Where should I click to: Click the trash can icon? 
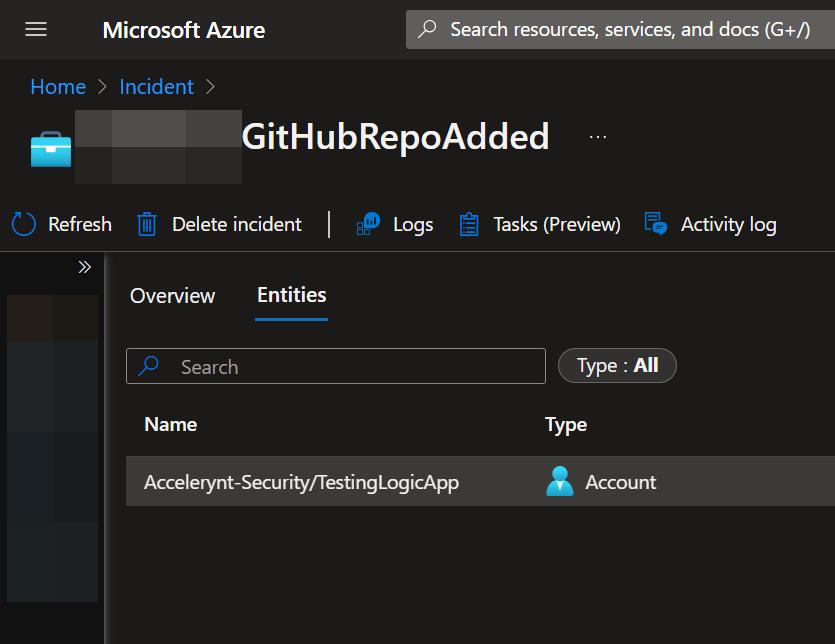(x=146, y=224)
